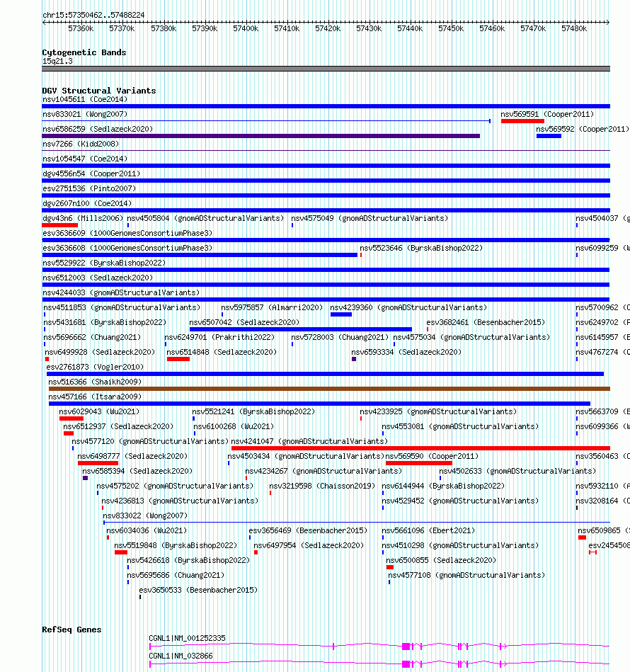Click nsv4502633 gnomAD variant label
The image size is (630, 672).
click(x=517, y=471)
